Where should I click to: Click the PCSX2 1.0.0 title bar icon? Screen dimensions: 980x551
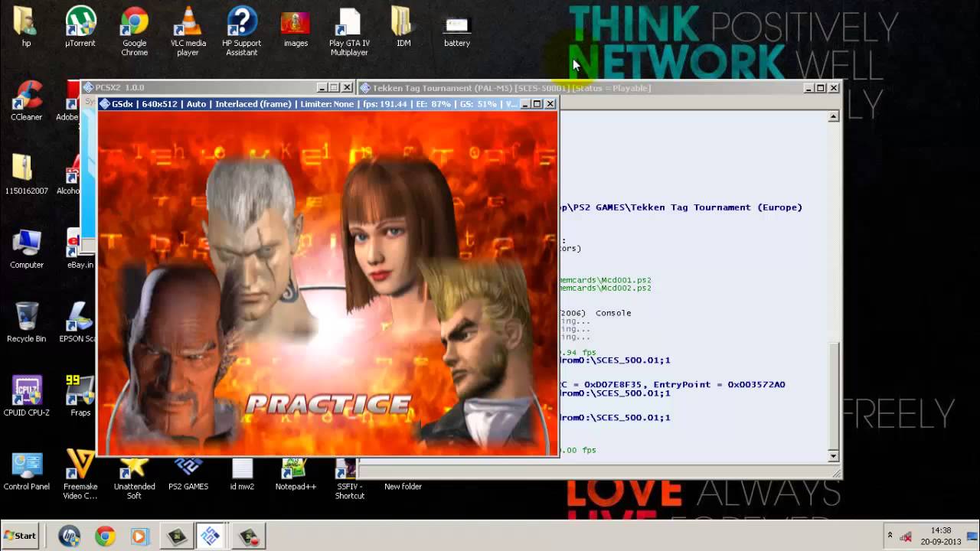89,88
